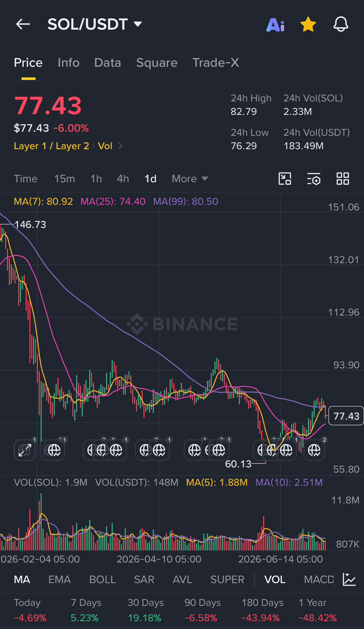This screenshot has height=629, width=364.
Task: Switch to the Trade-X tab
Action: [216, 63]
